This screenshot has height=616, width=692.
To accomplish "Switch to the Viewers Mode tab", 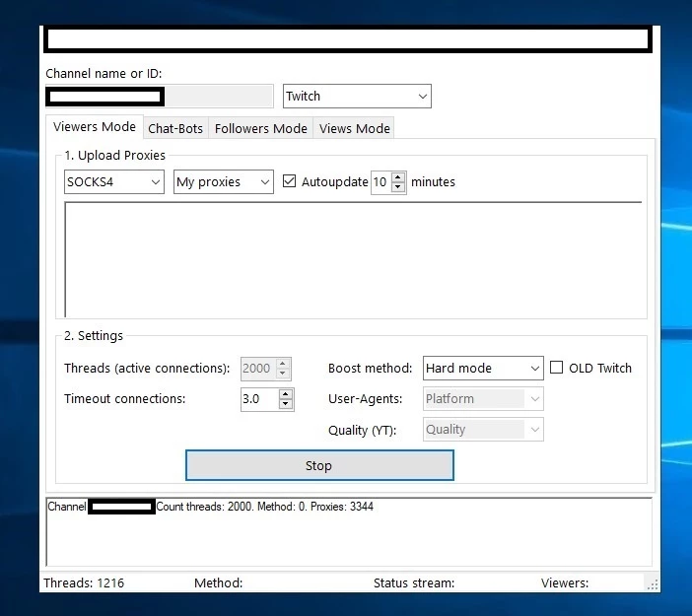I will coord(95,127).
